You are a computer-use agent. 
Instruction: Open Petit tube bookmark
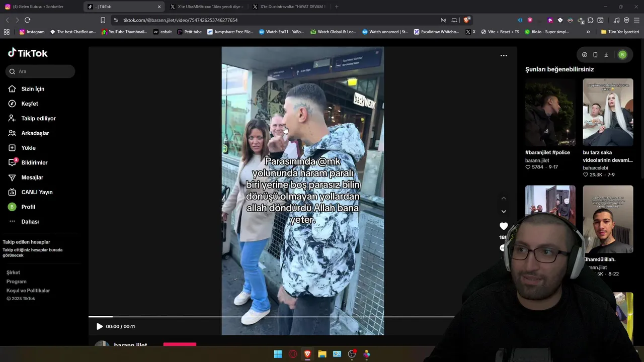[x=189, y=32]
